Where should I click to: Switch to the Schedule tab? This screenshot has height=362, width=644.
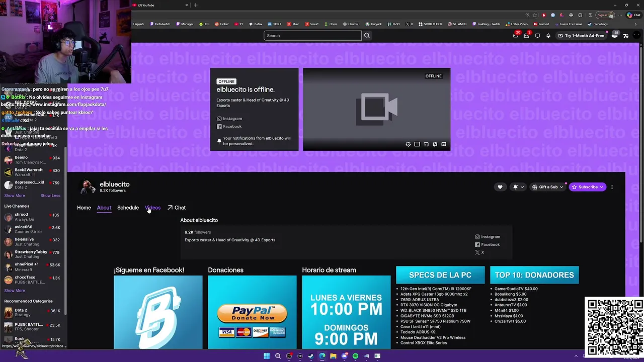(128, 208)
